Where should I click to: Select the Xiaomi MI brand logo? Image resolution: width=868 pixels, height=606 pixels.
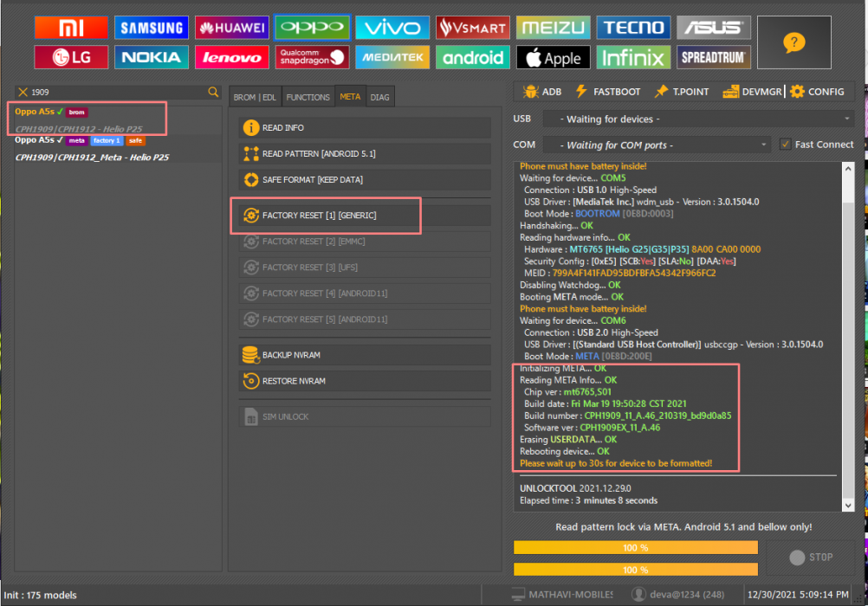click(71, 27)
